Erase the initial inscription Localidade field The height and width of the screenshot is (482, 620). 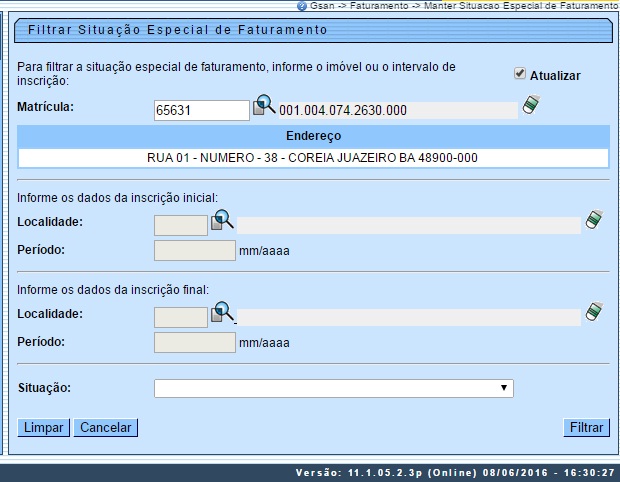pyautogui.click(x=595, y=220)
